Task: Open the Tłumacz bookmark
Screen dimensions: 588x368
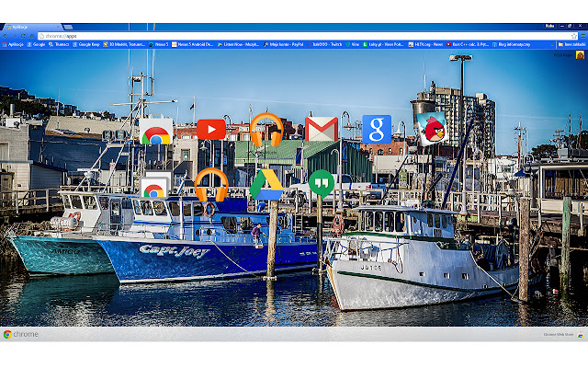Action: coord(59,44)
